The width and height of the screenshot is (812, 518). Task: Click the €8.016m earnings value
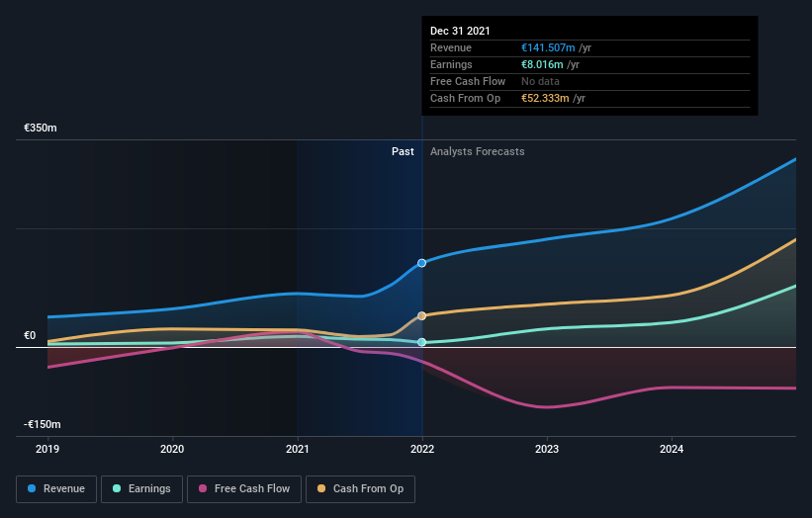(x=542, y=64)
